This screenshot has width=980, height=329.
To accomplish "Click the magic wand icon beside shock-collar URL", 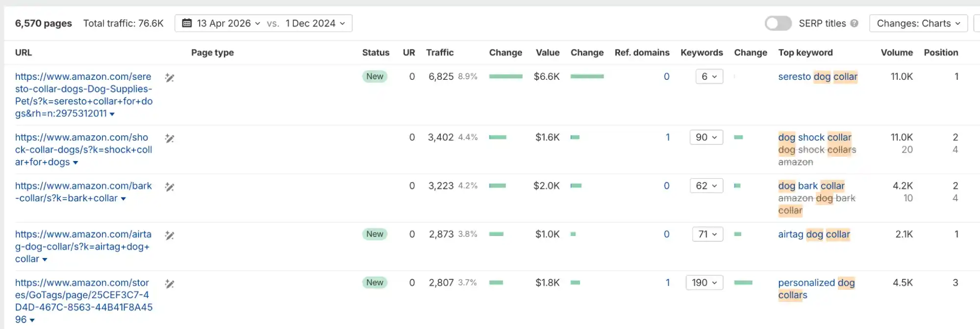I will click(170, 138).
